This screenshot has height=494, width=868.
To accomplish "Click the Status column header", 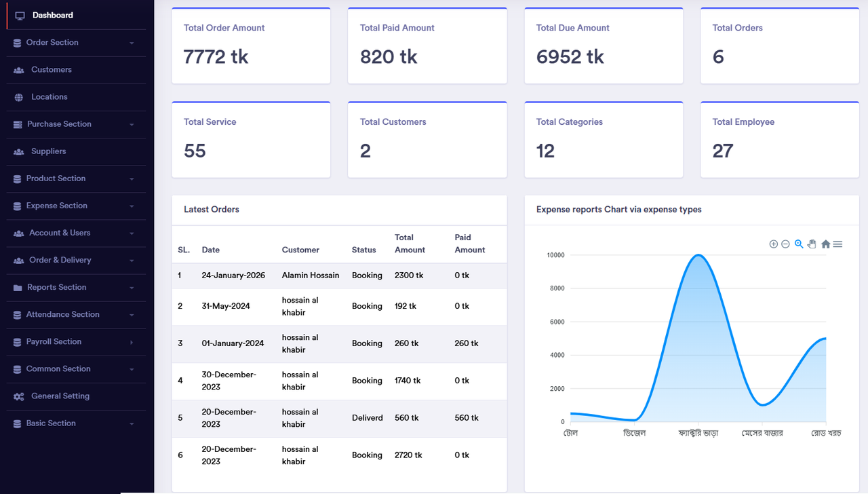I will point(364,250).
